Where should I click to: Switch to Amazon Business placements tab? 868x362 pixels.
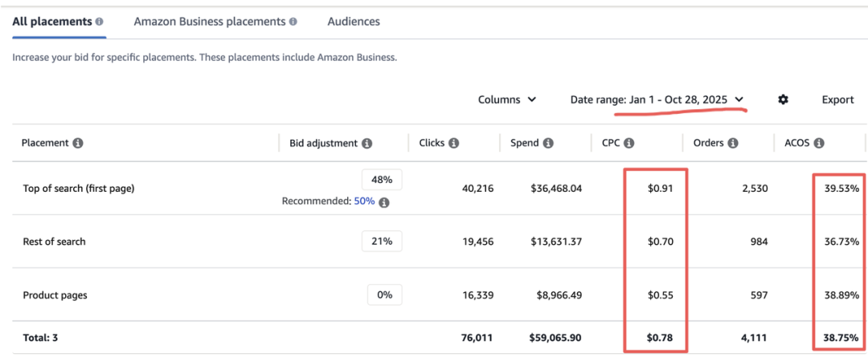coord(209,22)
